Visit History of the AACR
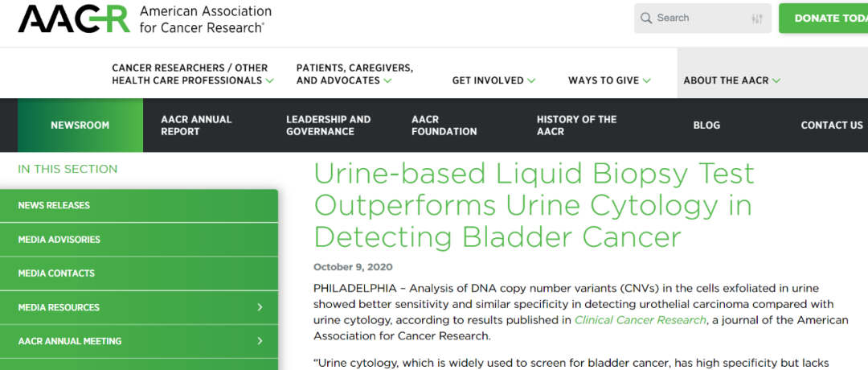The height and width of the screenshot is (370, 868). coord(576,125)
